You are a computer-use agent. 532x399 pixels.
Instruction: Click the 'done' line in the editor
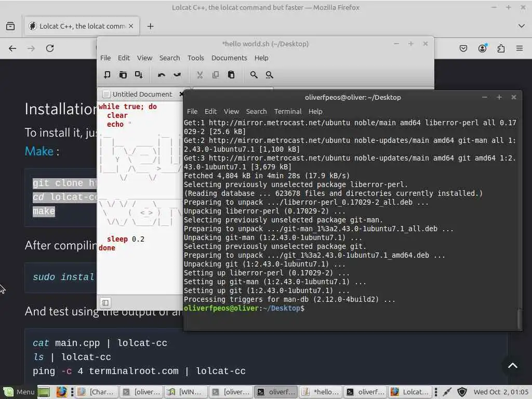(x=107, y=248)
